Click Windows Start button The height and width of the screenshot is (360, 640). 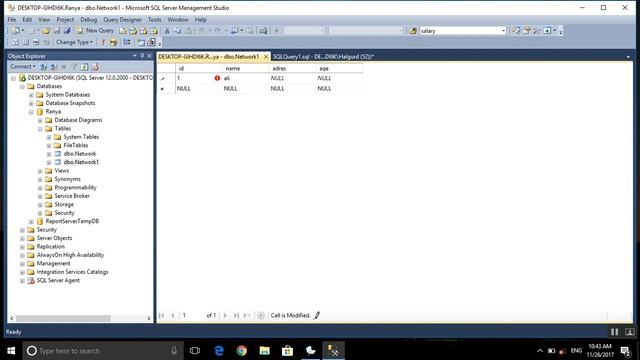11,351
